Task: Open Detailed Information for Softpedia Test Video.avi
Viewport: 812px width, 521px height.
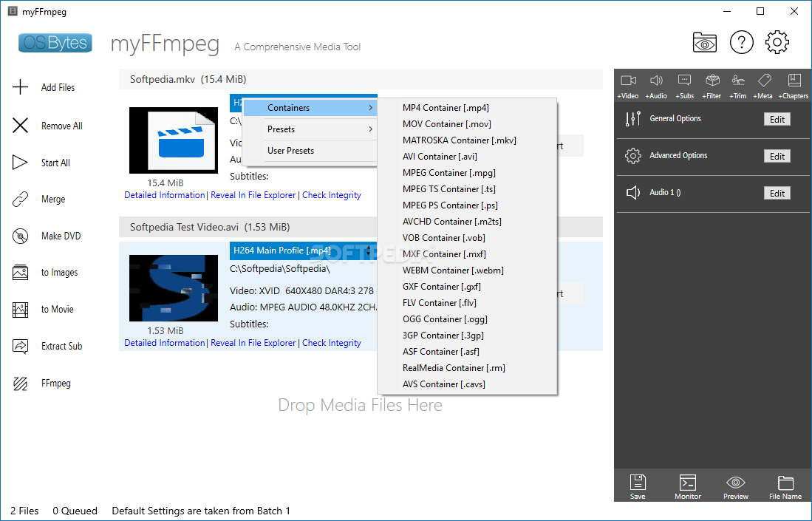Action: click(x=165, y=343)
